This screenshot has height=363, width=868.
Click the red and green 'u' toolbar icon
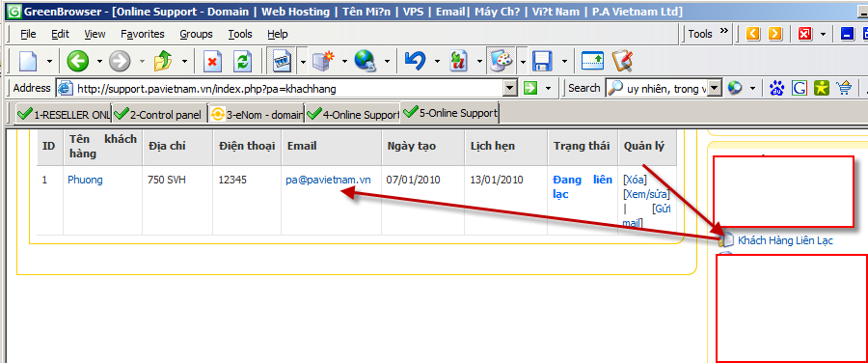458,61
